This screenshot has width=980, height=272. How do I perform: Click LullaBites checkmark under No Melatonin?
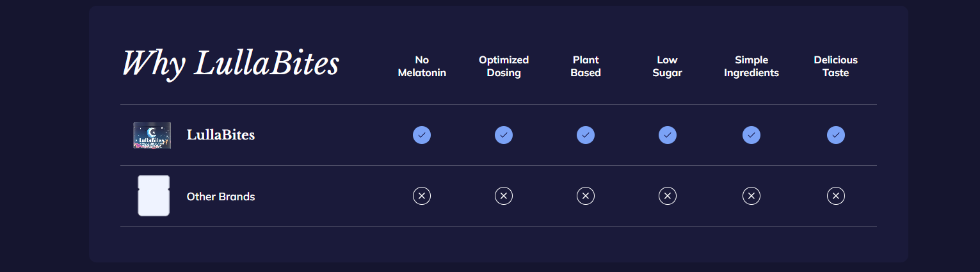[422, 135]
